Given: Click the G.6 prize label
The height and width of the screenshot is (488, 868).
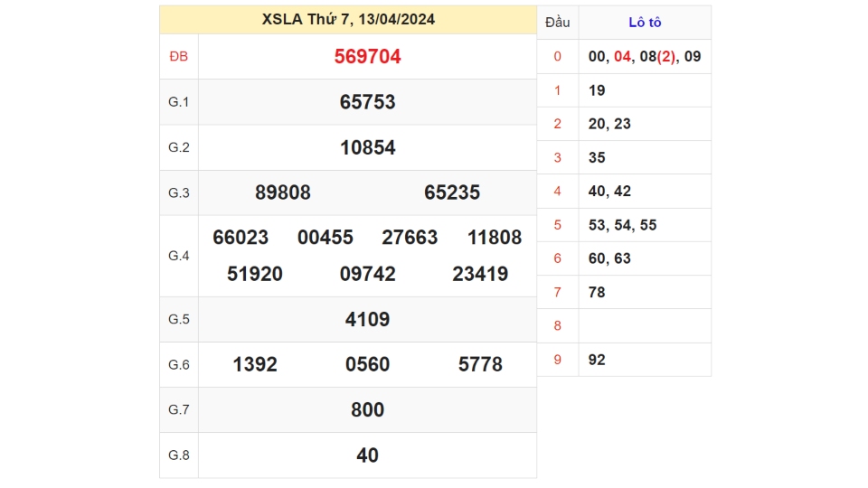Looking at the screenshot, I should click(x=179, y=364).
